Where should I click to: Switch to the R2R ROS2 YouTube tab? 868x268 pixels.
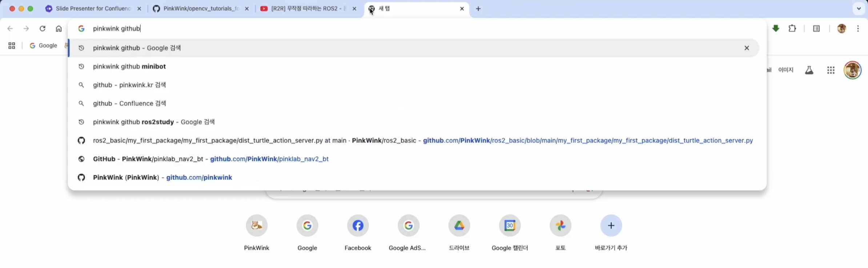(308, 9)
